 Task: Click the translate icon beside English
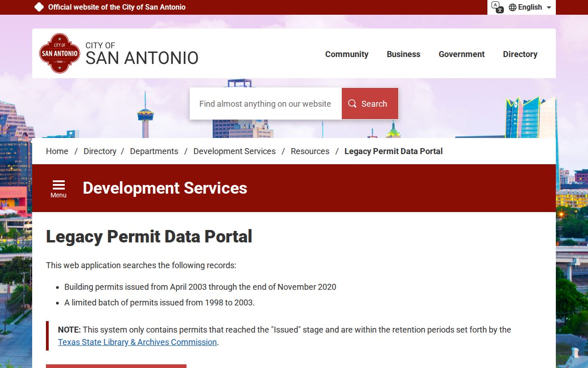click(497, 7)
